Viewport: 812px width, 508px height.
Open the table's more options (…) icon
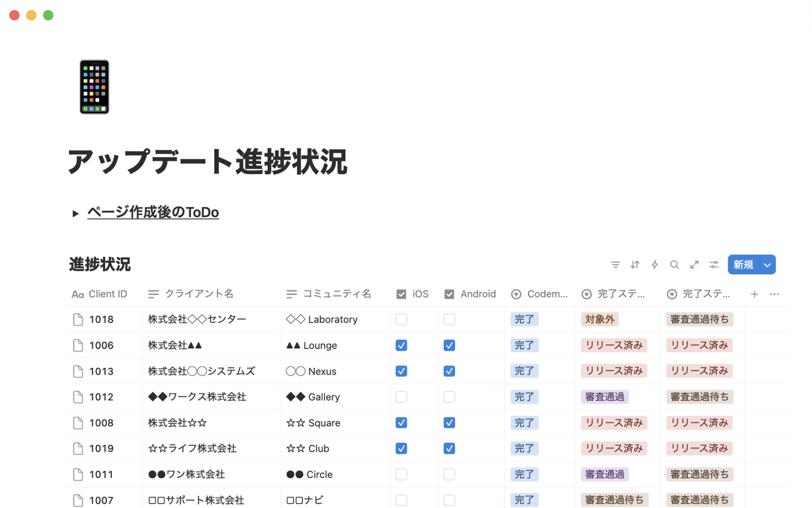tap(774, 294)
